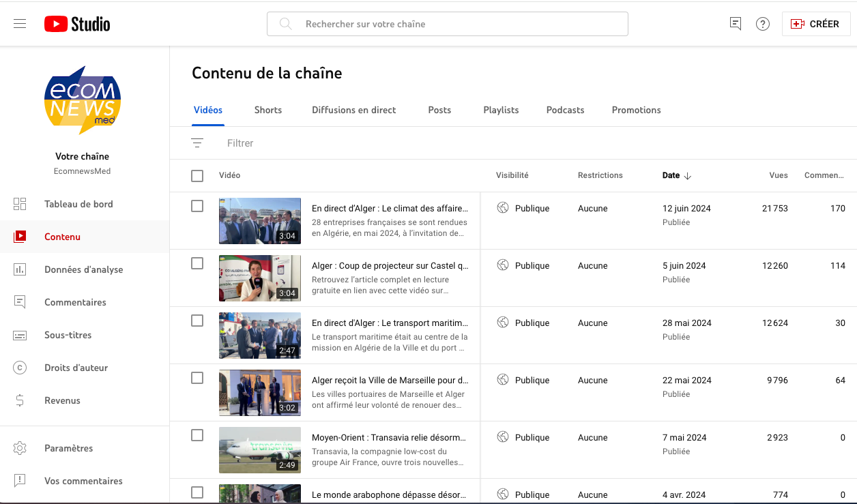The image size is (857, 504).
Task: Check the Transavia video row checkbox
Action: [197, 435]
